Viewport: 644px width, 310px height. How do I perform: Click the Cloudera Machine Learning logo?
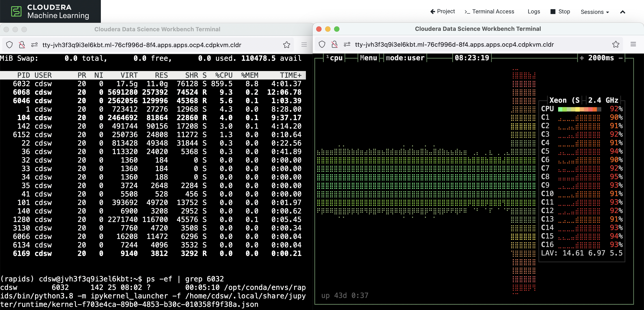tap(50, 11)
